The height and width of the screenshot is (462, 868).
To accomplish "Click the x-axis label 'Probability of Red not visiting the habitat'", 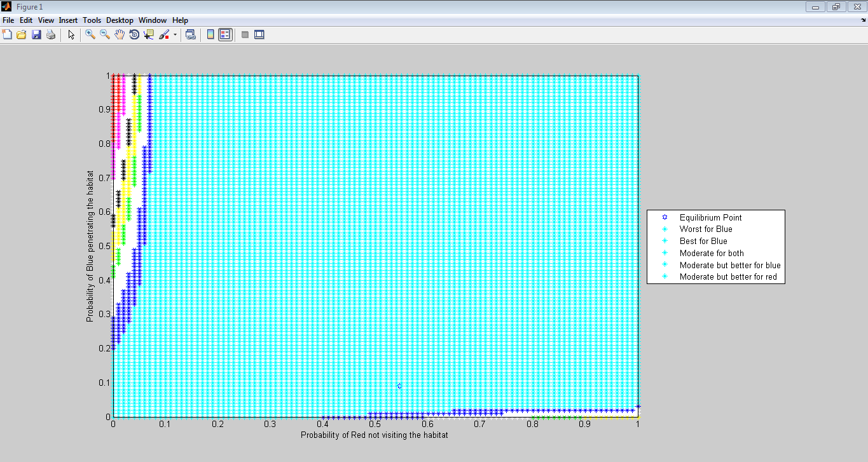I will [375, 435].
